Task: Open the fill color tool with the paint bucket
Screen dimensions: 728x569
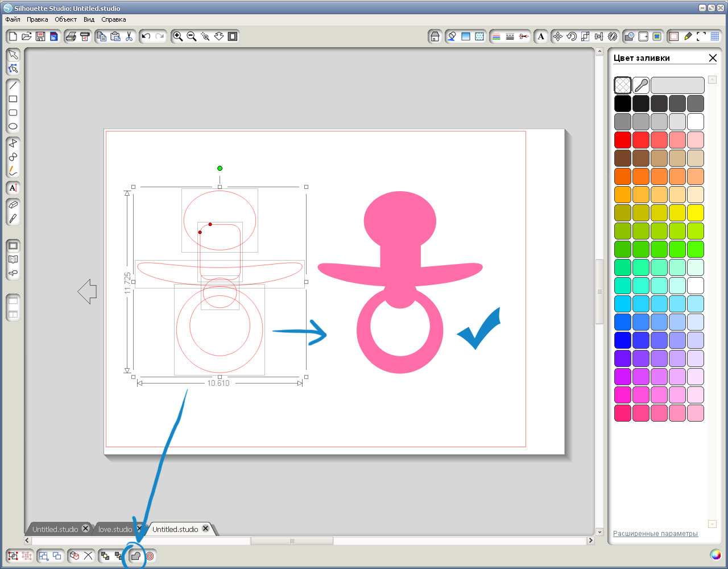Action: point(452,36)
